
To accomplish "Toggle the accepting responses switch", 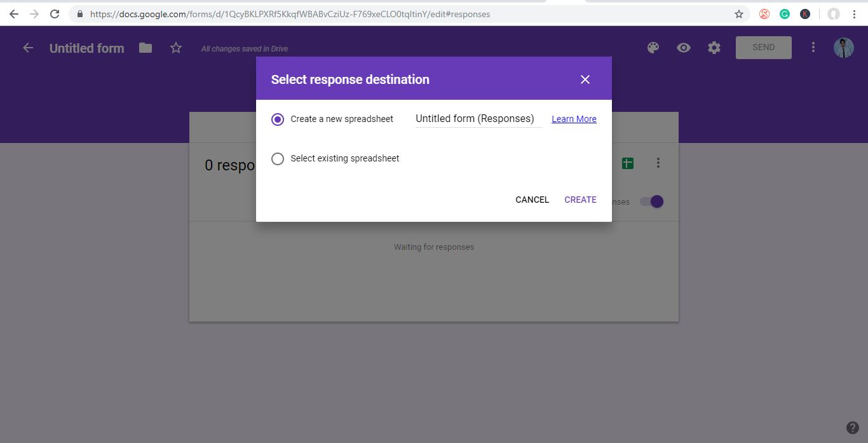I will coord(651,201).
